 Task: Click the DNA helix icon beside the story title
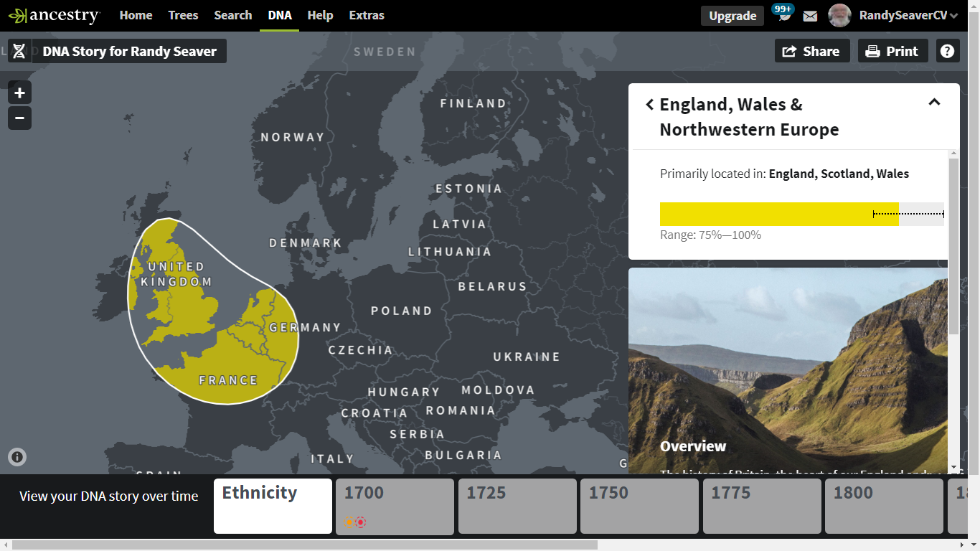click(19, 50)
